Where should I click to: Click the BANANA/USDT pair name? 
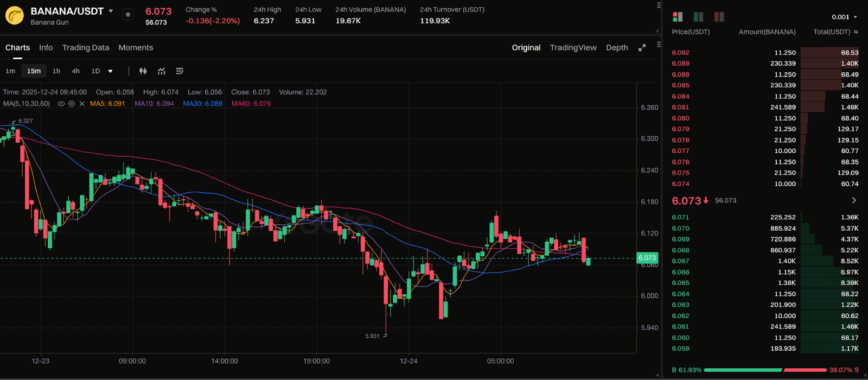(67, 11)
